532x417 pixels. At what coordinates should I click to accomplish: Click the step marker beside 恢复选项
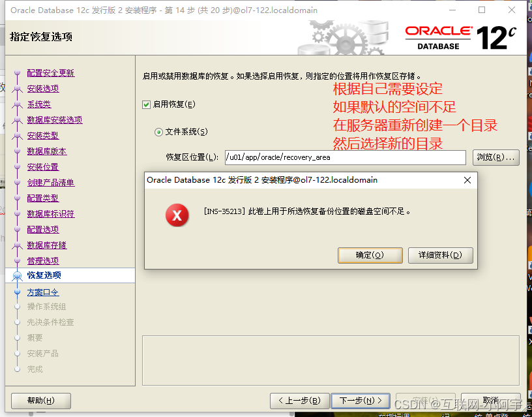[x=18, y=276]
